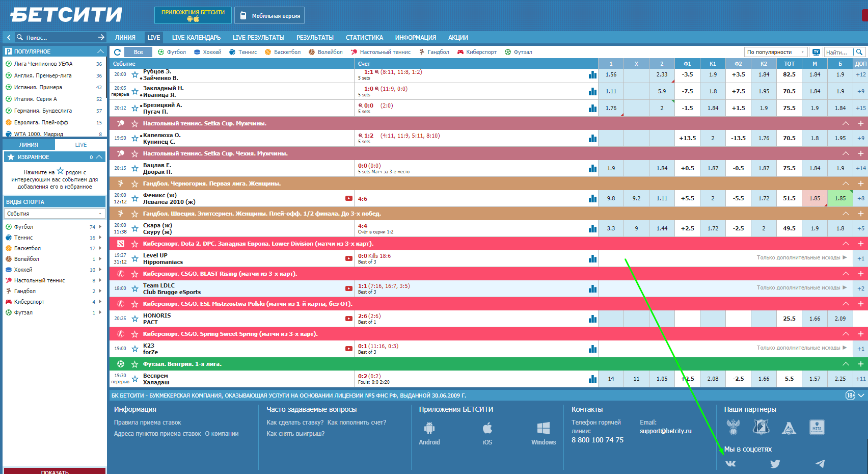The image size is (868, 474).
Task: Open the По популярности sort dropdown
Action: [x=776, y=52]
